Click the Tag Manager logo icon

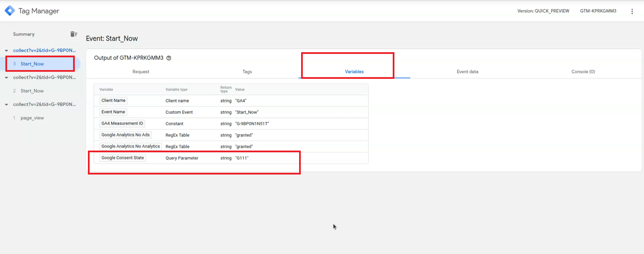click(10, 11)
